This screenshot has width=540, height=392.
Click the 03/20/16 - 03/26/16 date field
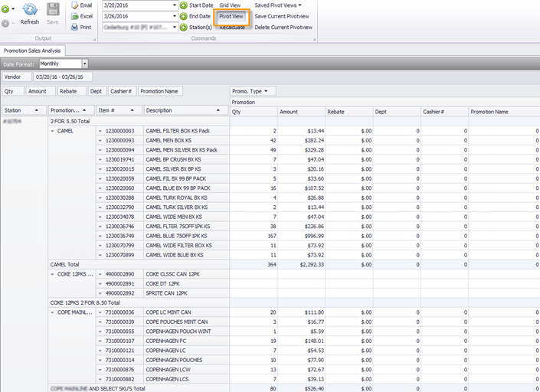coord(63,77)
